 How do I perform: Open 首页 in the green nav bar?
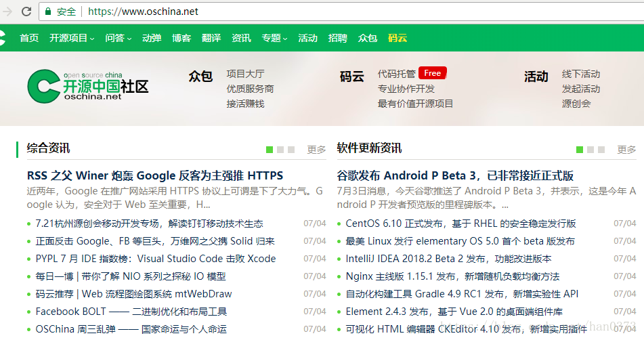pos(29,38)
